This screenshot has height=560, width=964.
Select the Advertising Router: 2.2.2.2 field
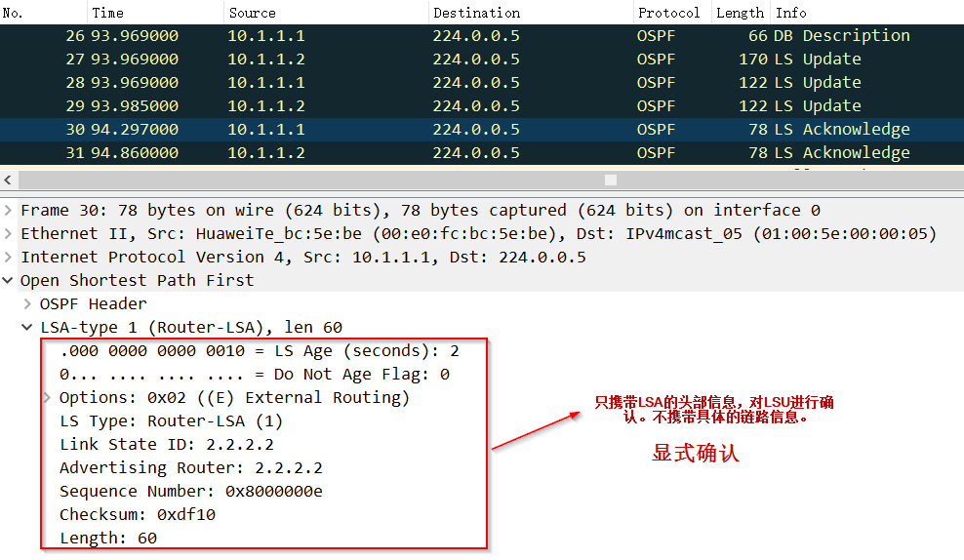tap(190, 467)
